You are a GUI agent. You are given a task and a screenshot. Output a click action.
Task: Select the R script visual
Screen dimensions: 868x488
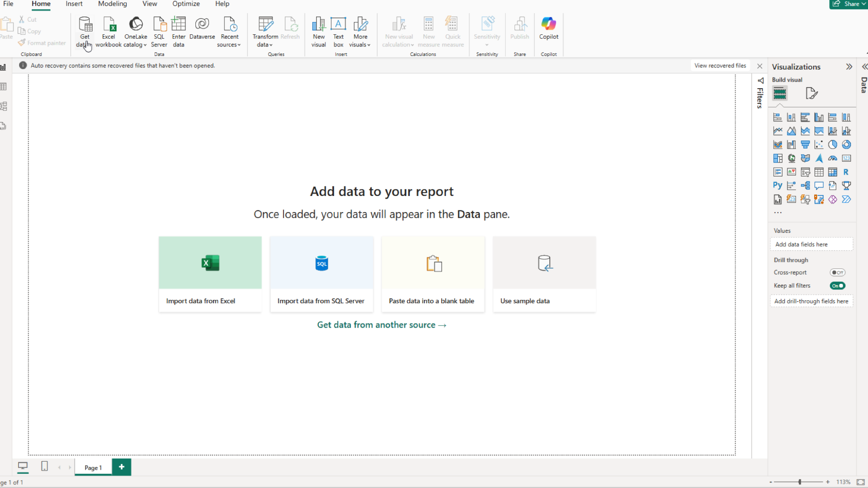pos(846,172)
